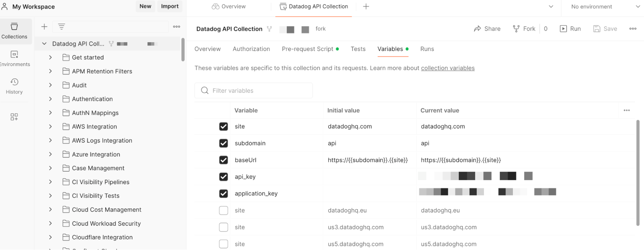Click the fork count 0 label

click(546, 29)
